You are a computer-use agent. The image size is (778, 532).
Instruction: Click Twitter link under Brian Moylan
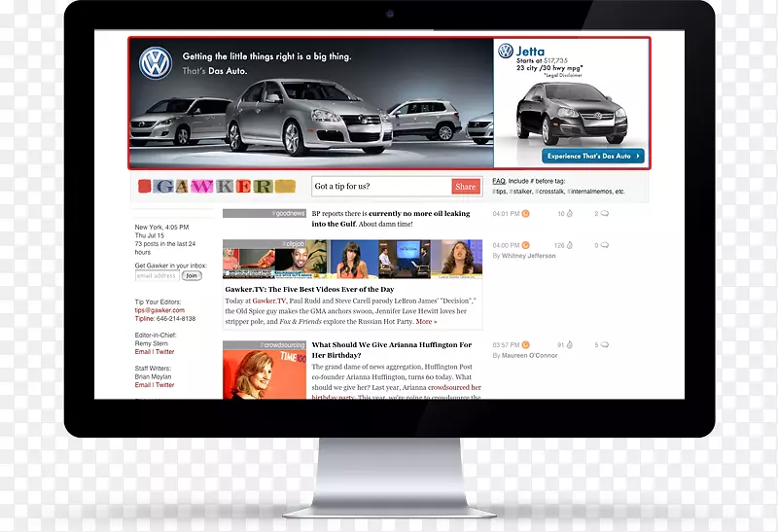pos(165,385)
